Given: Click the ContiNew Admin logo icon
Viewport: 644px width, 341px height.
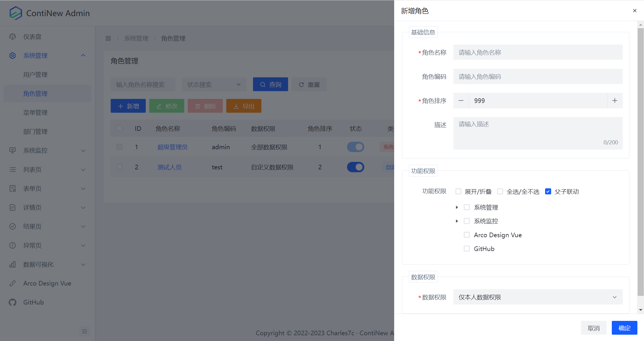Looking at the screenshot, I should pyautogui.click(x=16, y=13).
